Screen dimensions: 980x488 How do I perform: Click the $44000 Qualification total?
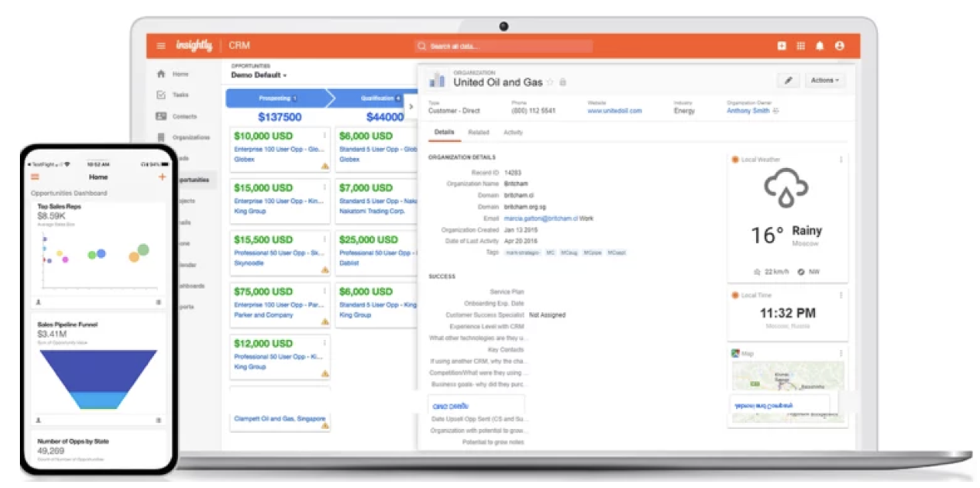pos(385,117)
